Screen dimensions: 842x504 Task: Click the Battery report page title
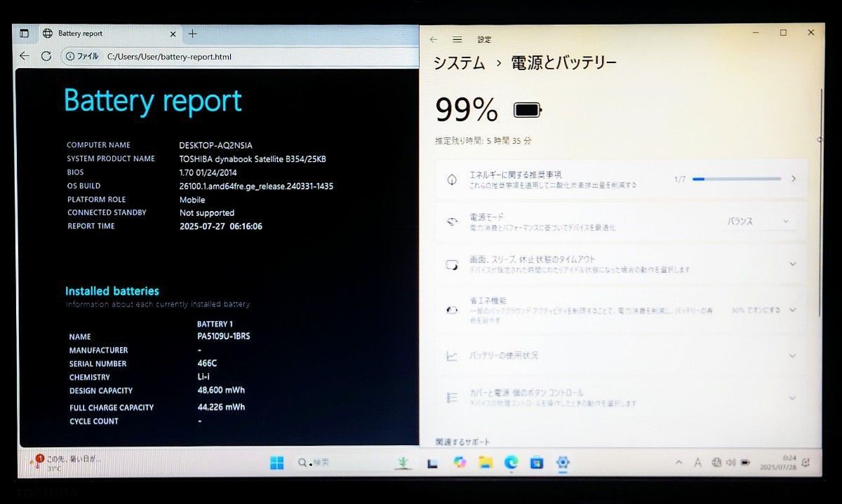click(153, 101)
